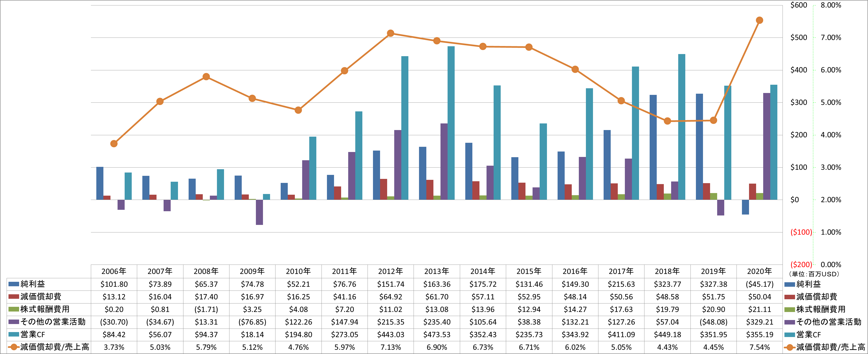
Task: Click the その他の営業活動 value $329.21
Action: 759,322
